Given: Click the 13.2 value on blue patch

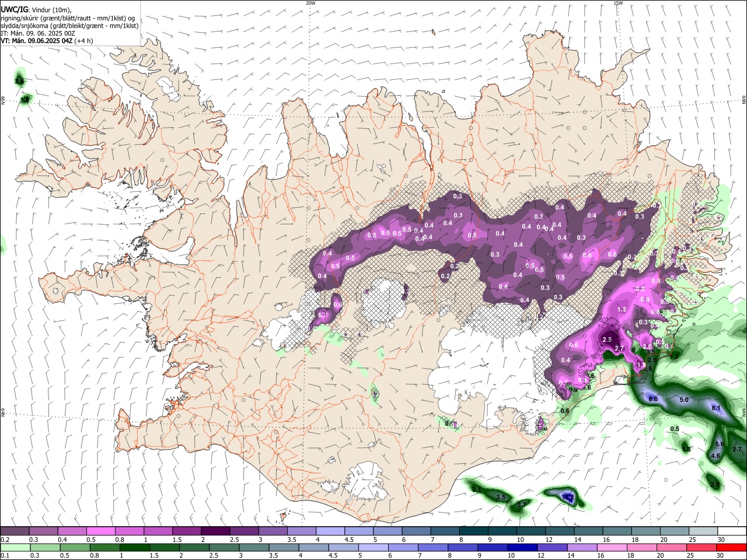Looking at the screenshot, I should 568,497.
